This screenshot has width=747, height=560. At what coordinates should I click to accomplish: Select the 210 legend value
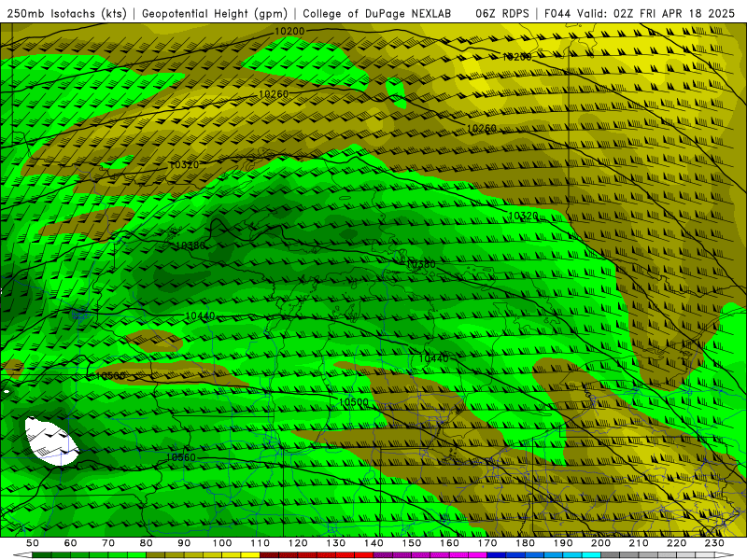639,543
